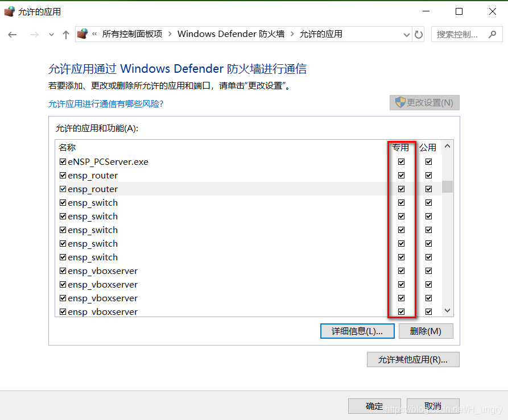Toggle 公用 checkbox of unhighlighted ensp_router row
508x420 pixels.
[428, 175]
